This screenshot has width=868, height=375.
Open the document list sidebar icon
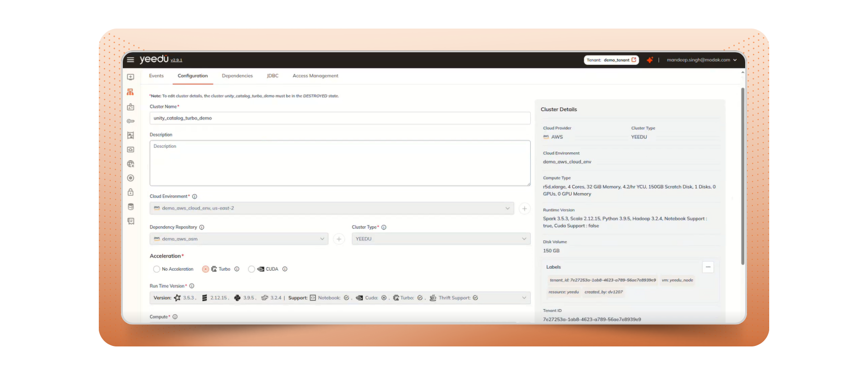(x=131, y=221)
